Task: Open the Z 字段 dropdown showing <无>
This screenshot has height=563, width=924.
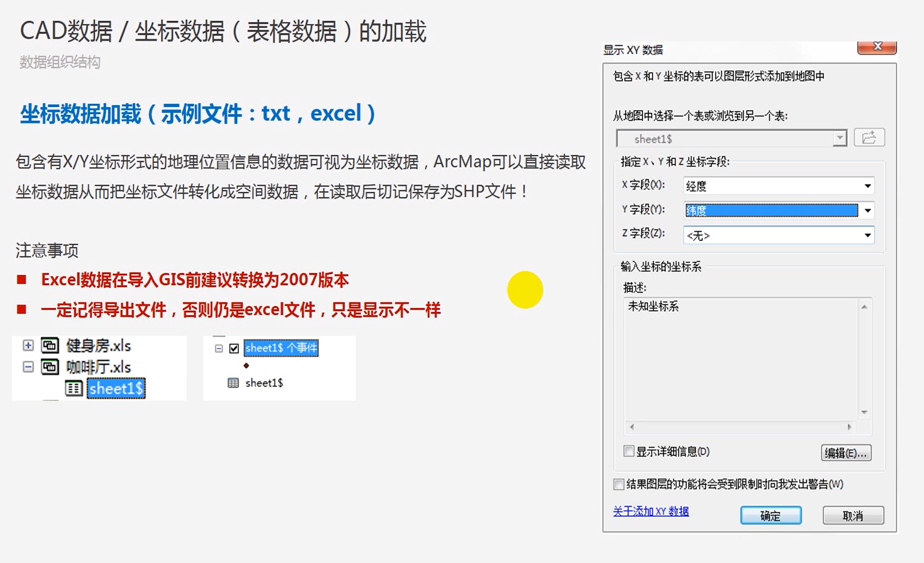Action: click(867, 235)
